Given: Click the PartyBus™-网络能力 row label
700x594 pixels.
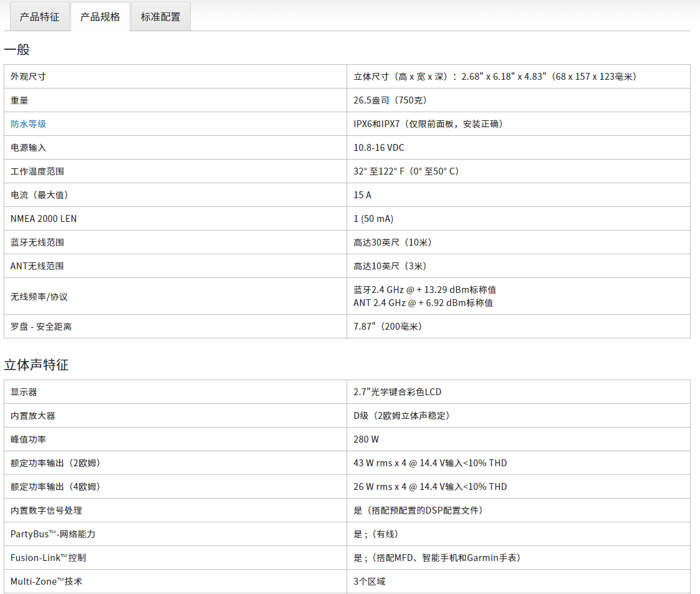Looking at the screenshot, I should [x=53, y=534].
